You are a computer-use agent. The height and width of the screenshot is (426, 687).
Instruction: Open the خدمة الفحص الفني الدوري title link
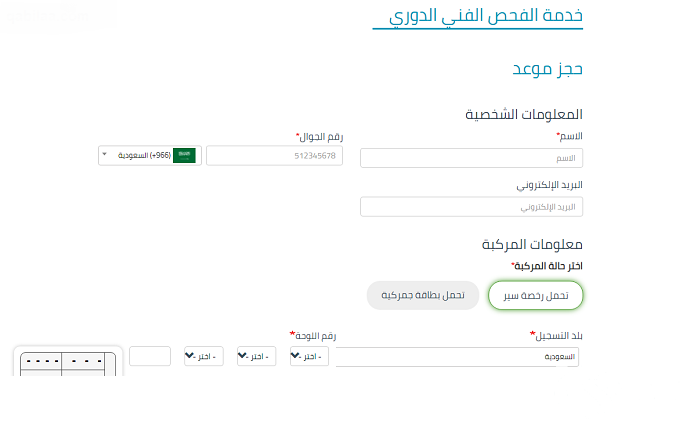[486, 16]
